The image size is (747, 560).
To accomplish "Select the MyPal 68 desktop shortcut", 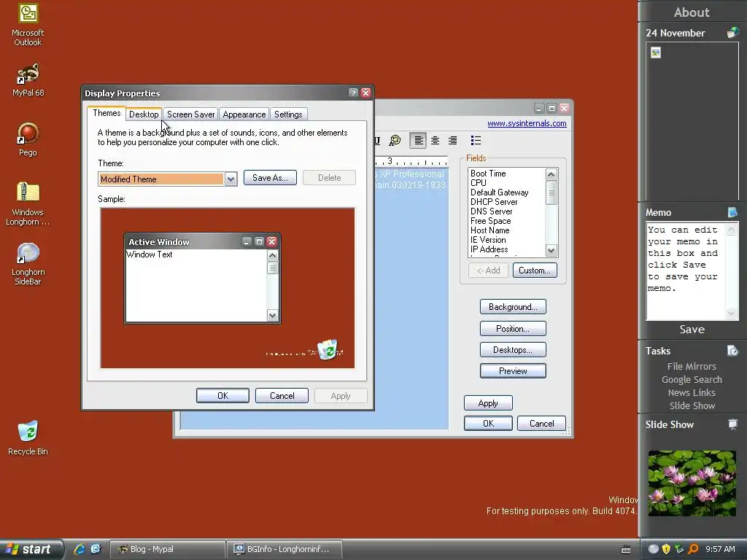I will coord(28,80).
